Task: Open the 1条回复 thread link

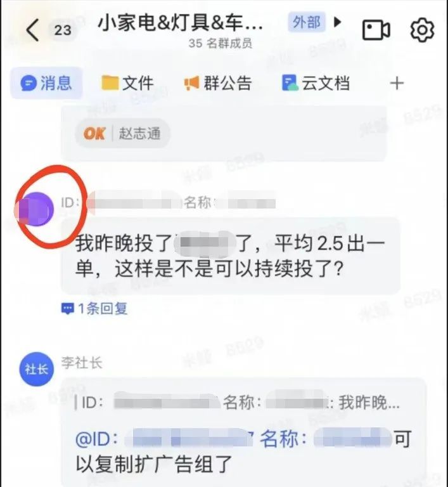Action: 94,309
